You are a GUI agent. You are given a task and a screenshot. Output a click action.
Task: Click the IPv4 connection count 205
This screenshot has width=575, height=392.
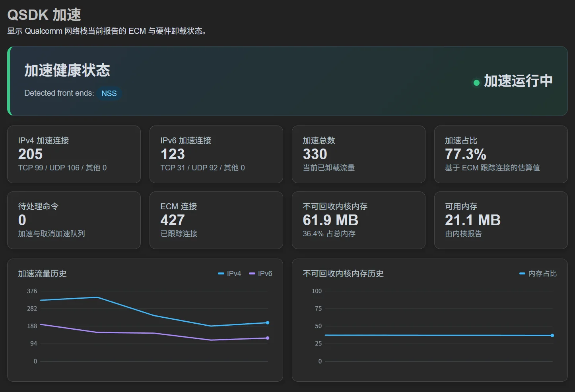point(30,154)
